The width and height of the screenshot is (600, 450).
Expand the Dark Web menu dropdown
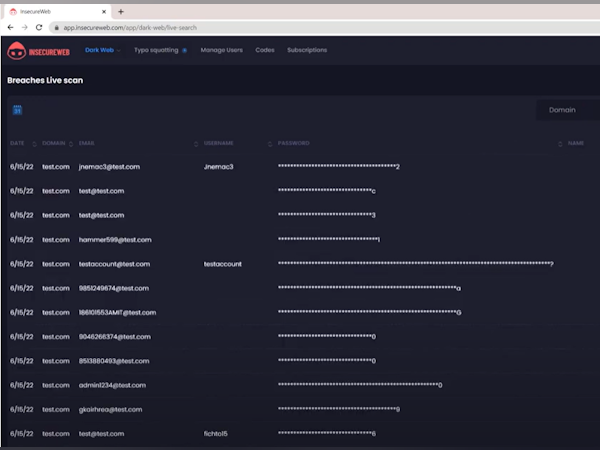[x=103, y=50]
